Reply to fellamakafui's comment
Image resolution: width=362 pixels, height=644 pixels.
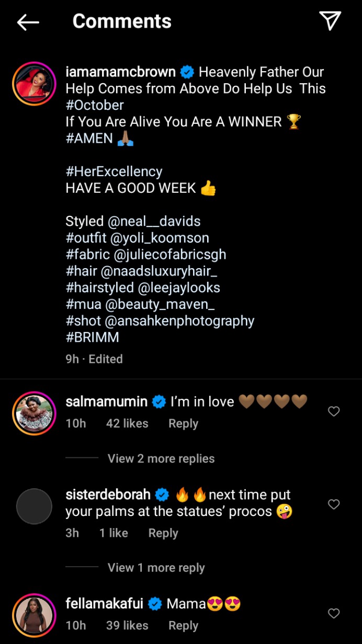pyautogui.click(x=183, y=625)
